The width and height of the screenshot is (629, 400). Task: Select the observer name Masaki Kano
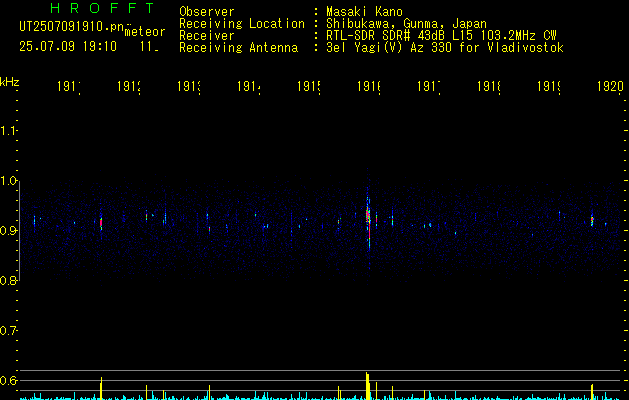(x=364, y=12)
